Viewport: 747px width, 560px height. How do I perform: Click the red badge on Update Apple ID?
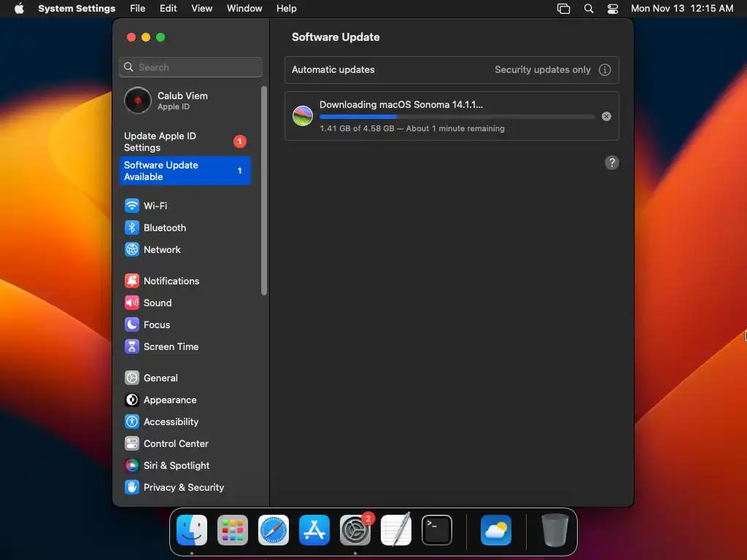(x=239, y=141)
